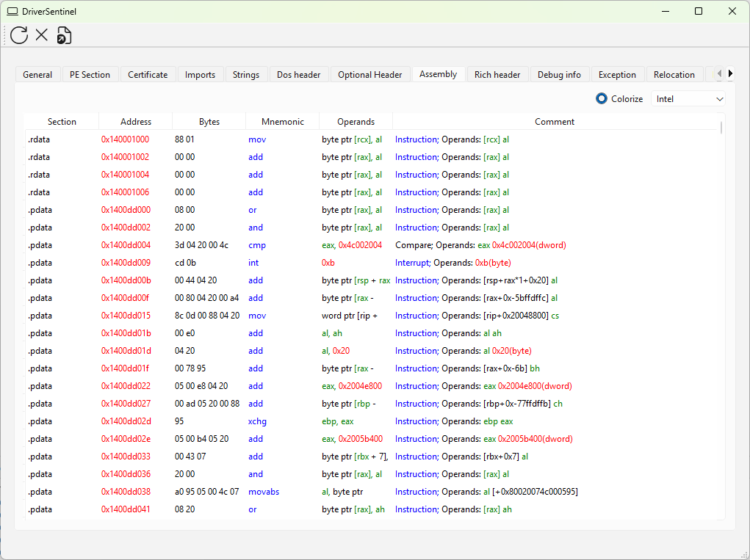Click the X cancel icon in the toolbar
The height and width of the screenshot is (560, 750).
point(42,34)
